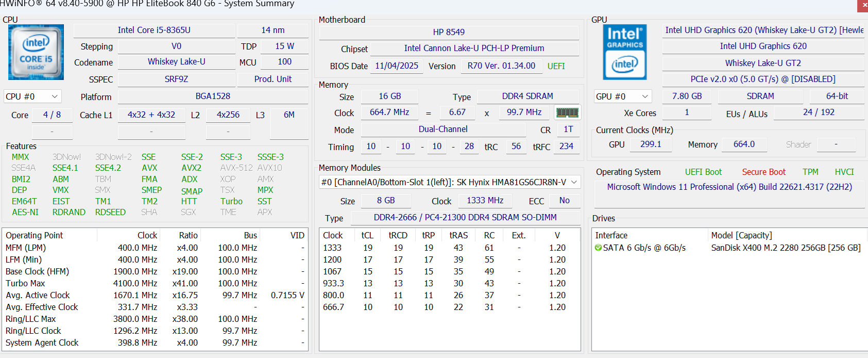Click the Operating Point column header
Viewport: 868px width, 358px height.
(x=35, y=235)
